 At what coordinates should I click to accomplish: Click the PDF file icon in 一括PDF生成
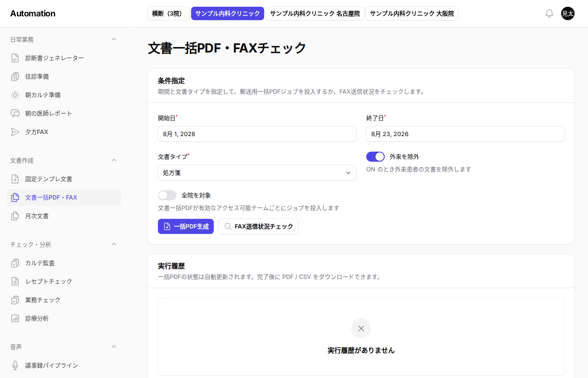coord(167,226)
